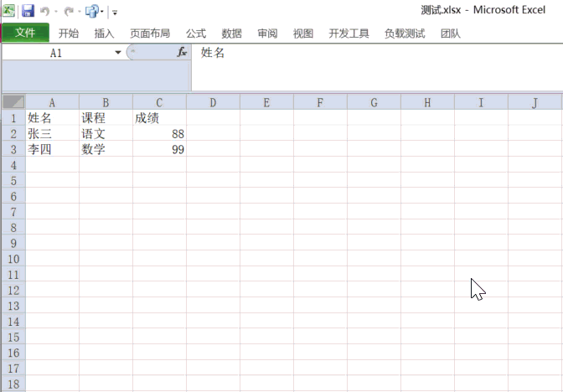Select cell A1 containing 姓名
The height and width of the screenshot is (392, 563).
(x=52, y=118)
